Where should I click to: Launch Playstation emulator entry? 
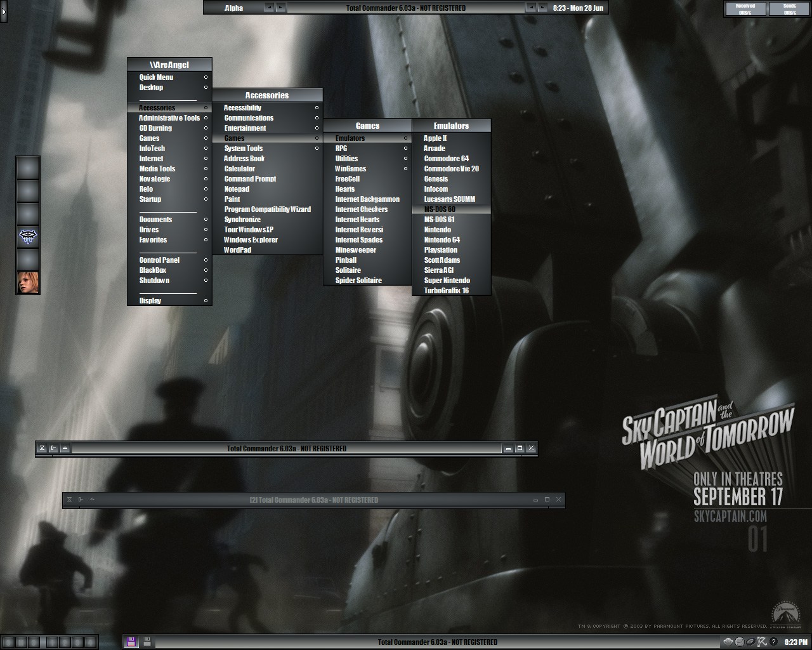pos(451,250)
